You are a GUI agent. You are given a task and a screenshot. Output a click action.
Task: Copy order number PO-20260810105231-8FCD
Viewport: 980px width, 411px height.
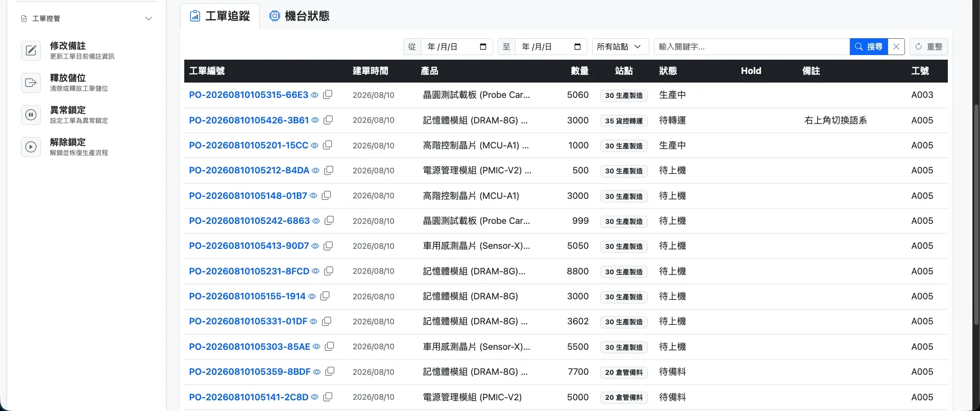pos(329,271)
